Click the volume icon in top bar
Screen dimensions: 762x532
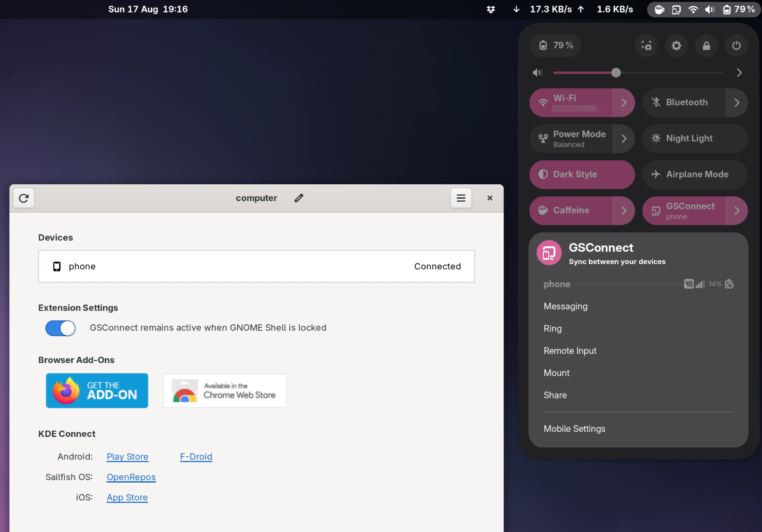[x=710, y=9]
